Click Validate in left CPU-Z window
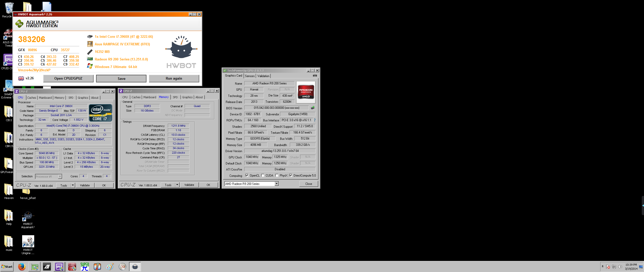Image resolution: width=644 pixels, height=272 pixels. click(85, 185)
